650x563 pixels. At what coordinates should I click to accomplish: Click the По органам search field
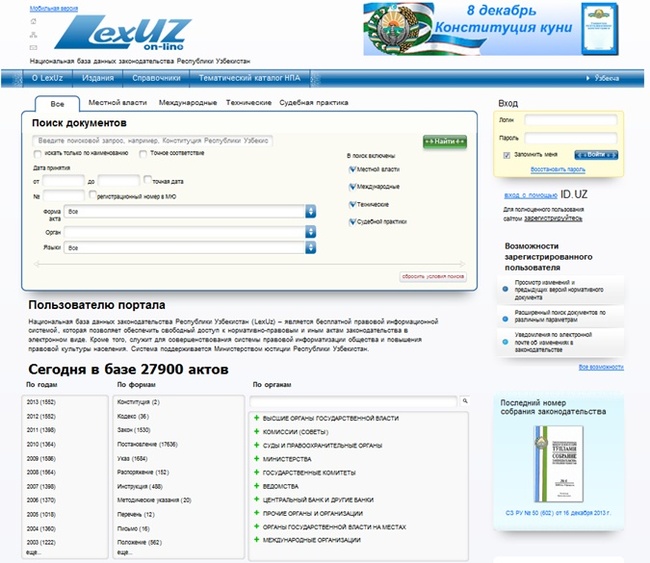[x=354, y=401]
